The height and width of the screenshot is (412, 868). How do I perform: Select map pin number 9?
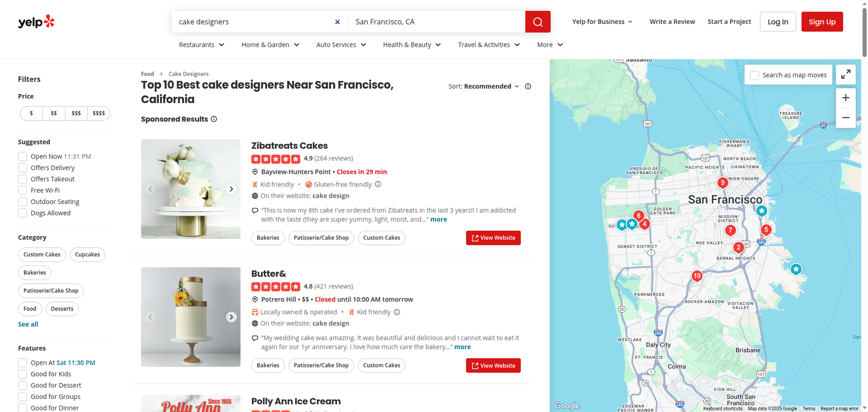(722, 183)
